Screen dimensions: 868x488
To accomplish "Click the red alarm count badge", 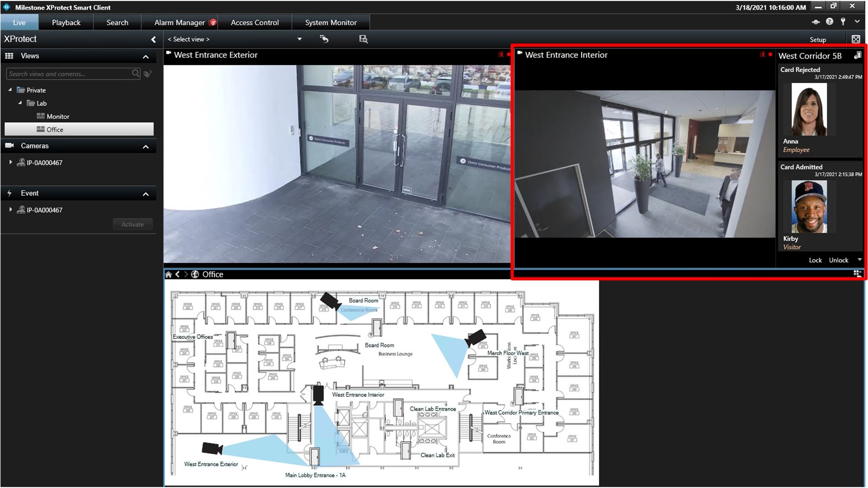I will [x=212, y=23].
